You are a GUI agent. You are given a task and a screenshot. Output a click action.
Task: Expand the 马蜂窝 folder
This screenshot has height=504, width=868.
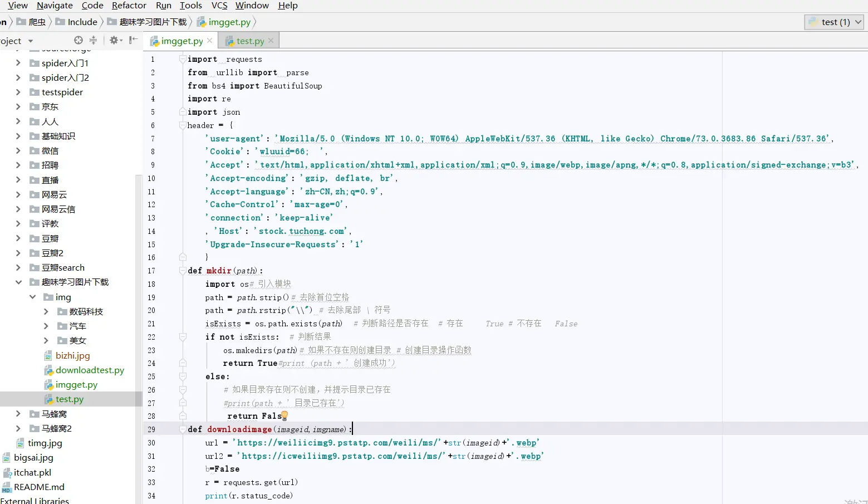(18, 414)
